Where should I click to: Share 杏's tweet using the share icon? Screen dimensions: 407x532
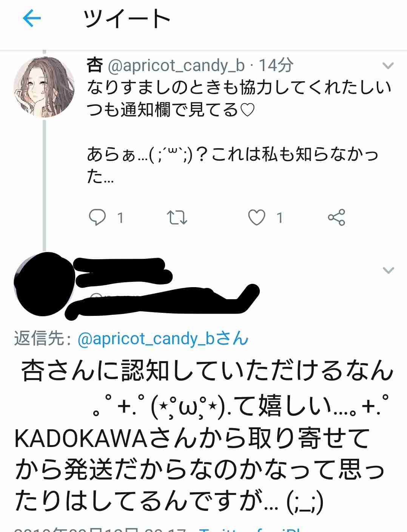(336, 217)
